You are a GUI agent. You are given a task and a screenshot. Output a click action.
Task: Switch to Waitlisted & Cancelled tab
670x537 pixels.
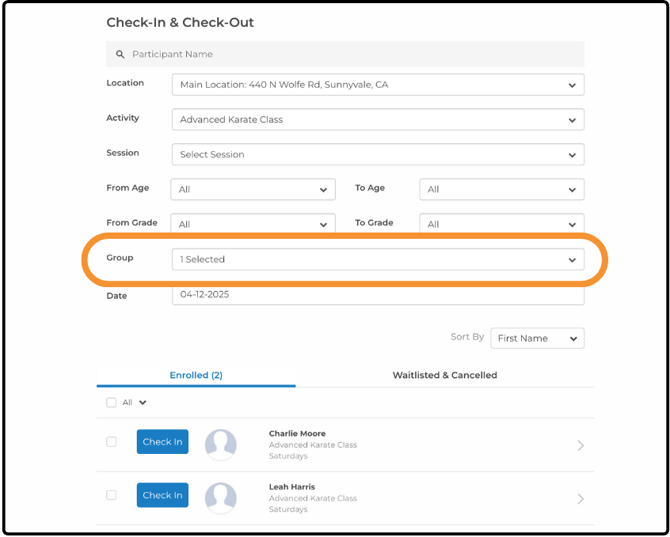pos(445,375)
